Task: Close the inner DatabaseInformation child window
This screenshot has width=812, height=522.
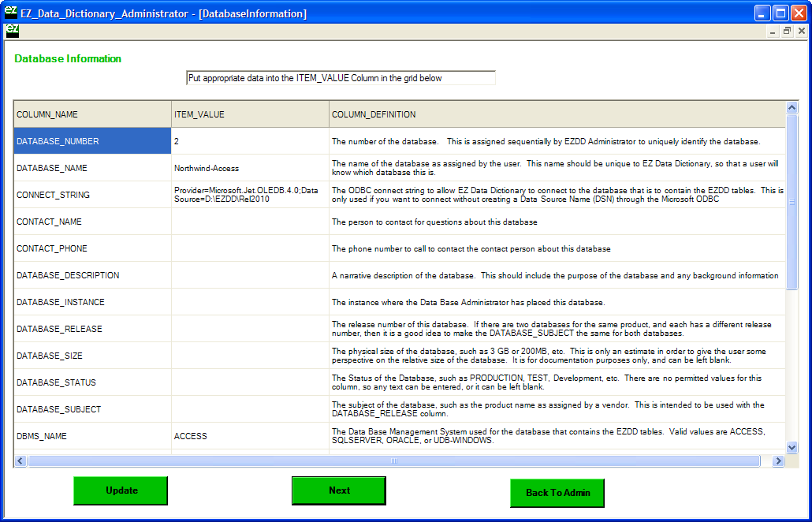Action: [801, 31]
